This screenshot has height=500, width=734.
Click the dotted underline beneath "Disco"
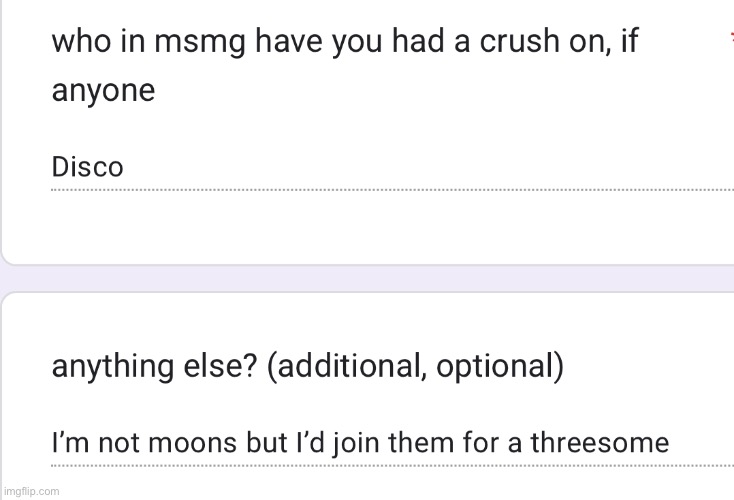(390, 189)
